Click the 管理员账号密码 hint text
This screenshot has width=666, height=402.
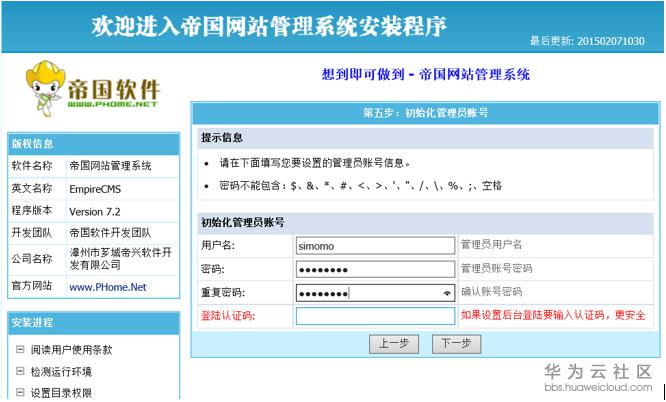(x=497, y=269)
